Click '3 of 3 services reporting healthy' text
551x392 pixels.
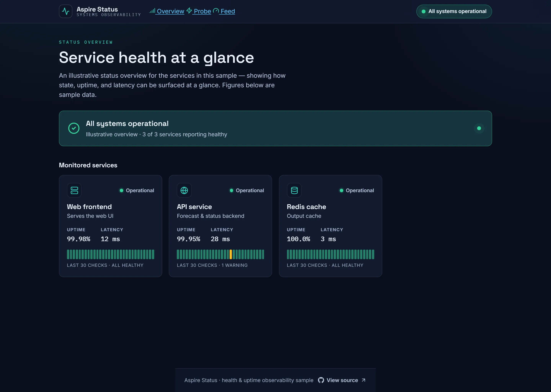coord(185,134)
